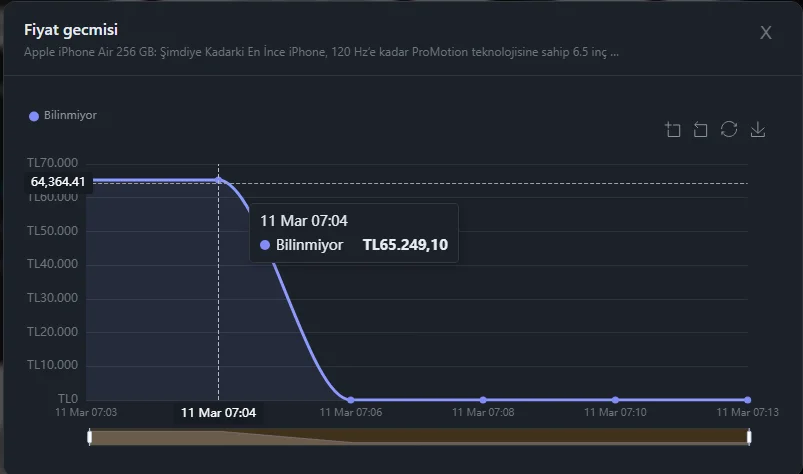Click the left handle of zoom slider

click(90, 437)
